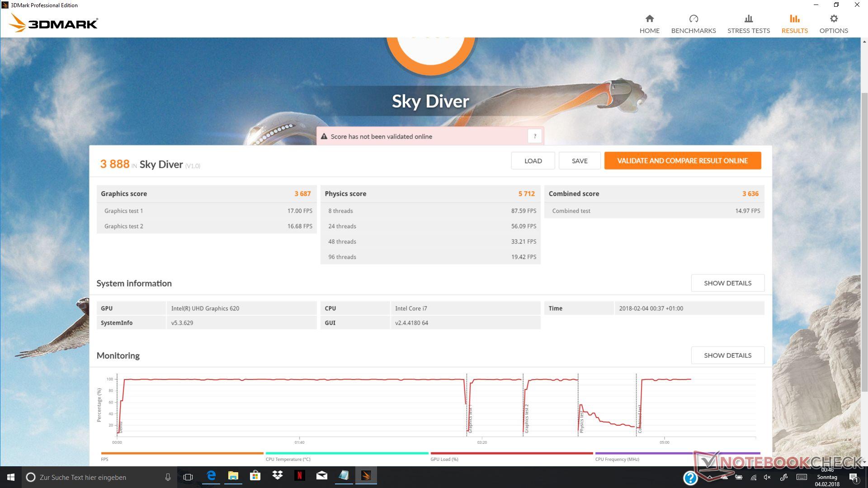Screen dimensions: 868x488
Task: Open the blue help tray icon
Action: tap(690, 478)
